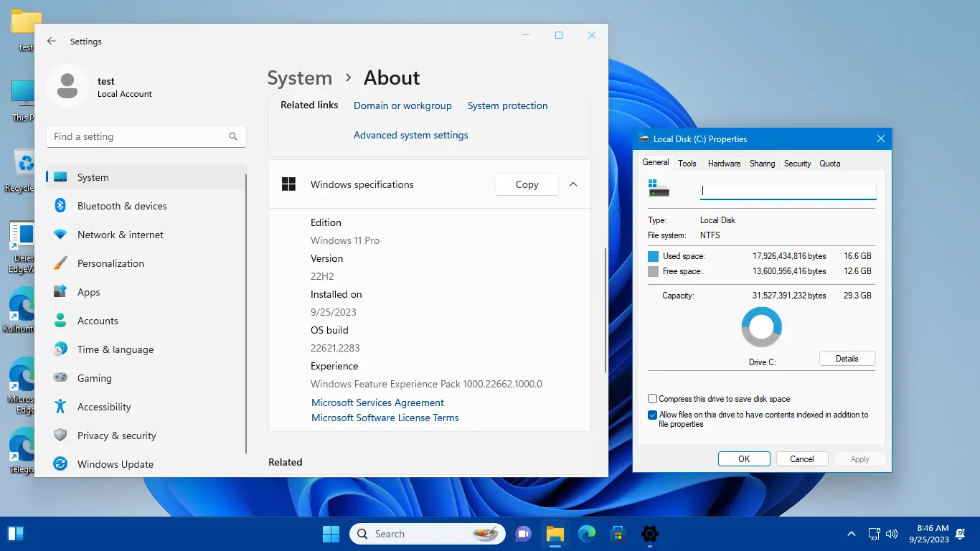
Task: Click the Bluetooth & devices icon in sidebar
Action: [61, 206]
